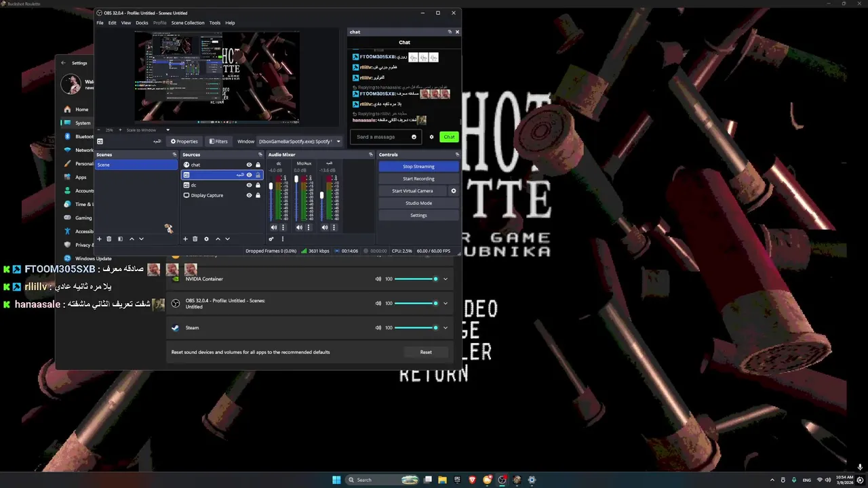This screenshot has height=488, width=868.
Task: Pop out the Audio Mixer dock
Action: pos(371,155)
